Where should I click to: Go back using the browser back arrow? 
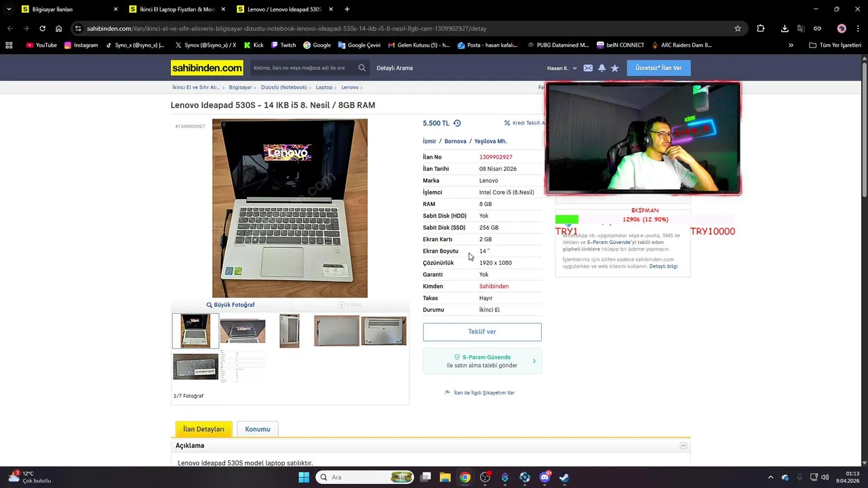(x=9, y=28)
